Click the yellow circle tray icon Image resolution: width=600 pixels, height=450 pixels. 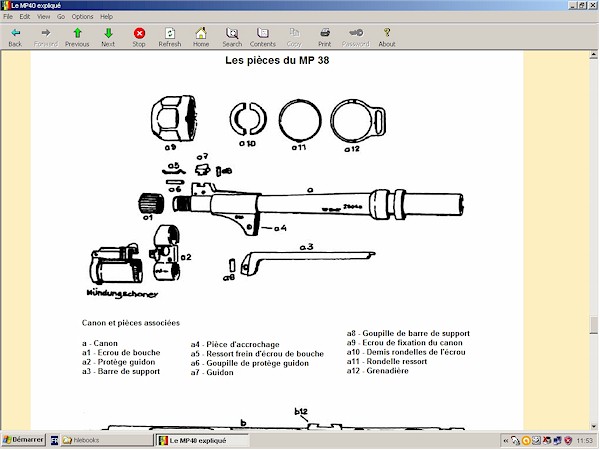[x=526, y=441]
